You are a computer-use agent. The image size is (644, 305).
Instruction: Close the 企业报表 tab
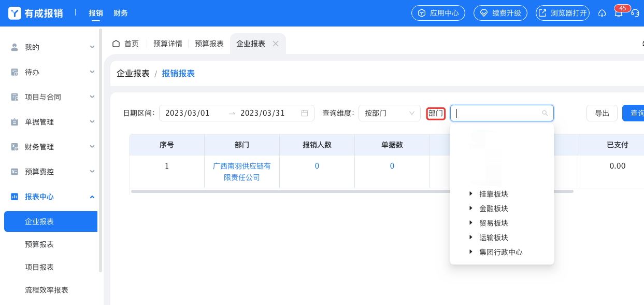[276, 44]
